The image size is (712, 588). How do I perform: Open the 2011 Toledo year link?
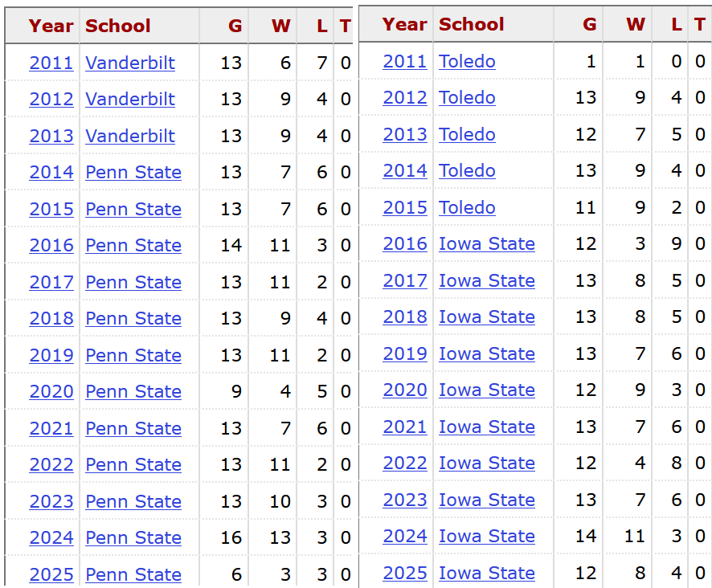tap(405, 61)
